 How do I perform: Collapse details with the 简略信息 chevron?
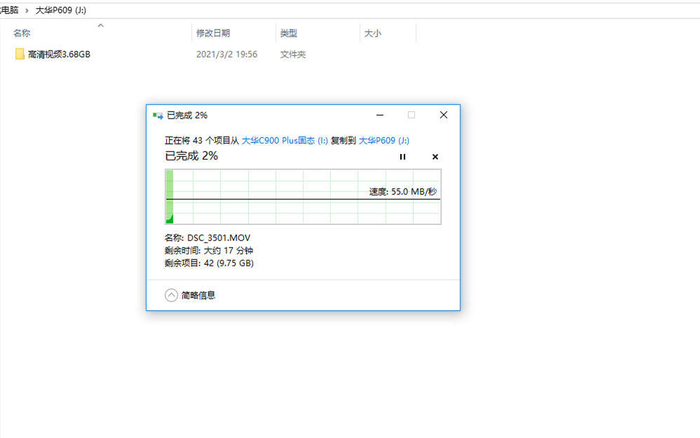(x=171, y=295)
